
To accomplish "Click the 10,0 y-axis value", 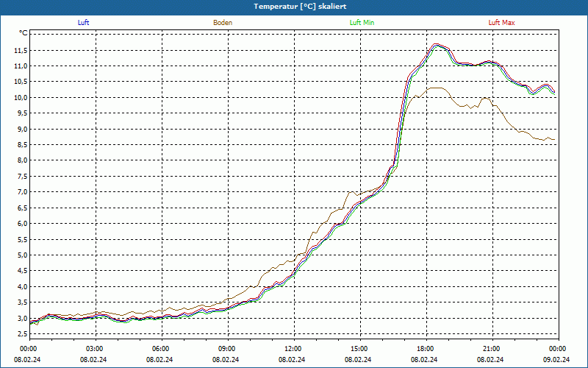I will (21, 98).
